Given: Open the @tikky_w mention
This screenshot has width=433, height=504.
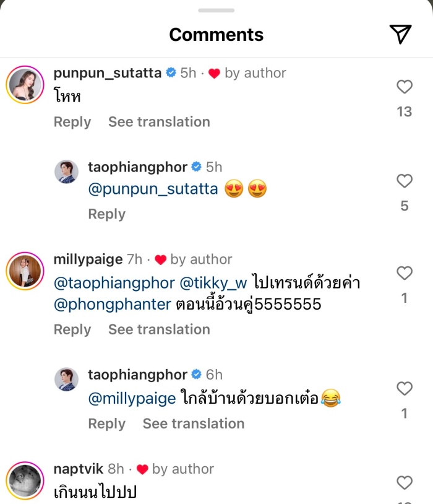Looking at the screenshot, I should click(213, 284).
